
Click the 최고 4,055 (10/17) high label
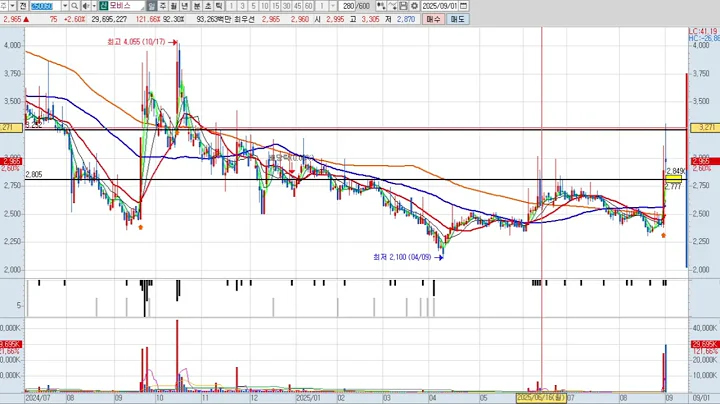click(x=136, y=42)
